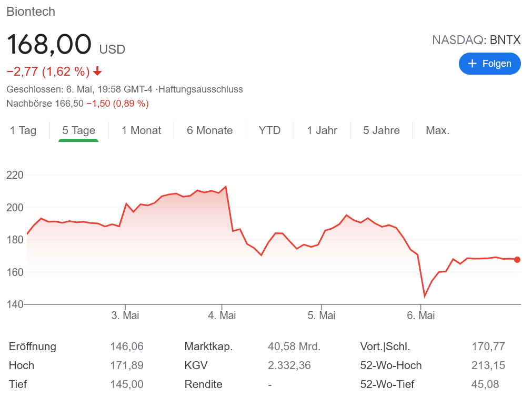This screenshot has height=399, width=532.
Task: Switch chart to 1 Jahr
Action: coord(322,130)
